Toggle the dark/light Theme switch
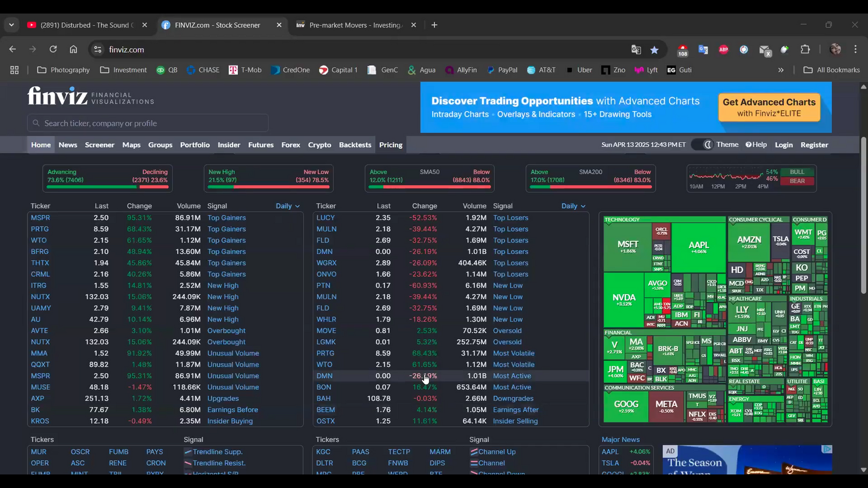Screen dimensions: 868x488 (702, 144)
